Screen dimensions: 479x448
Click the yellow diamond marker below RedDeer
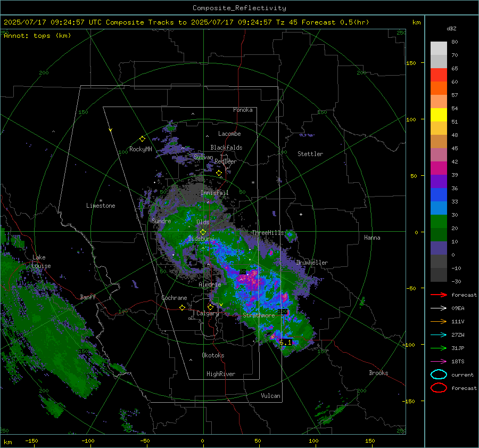219,173
